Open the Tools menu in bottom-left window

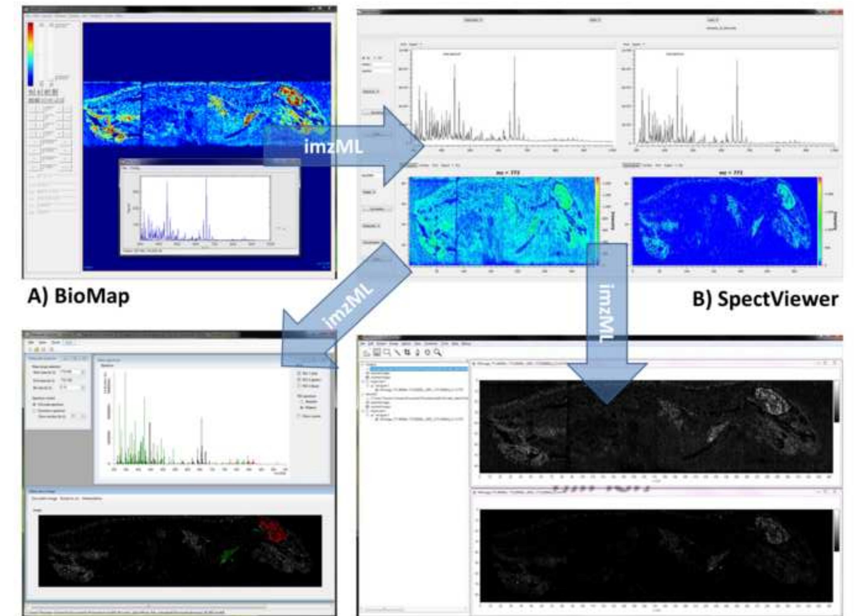tap(56, 342)
